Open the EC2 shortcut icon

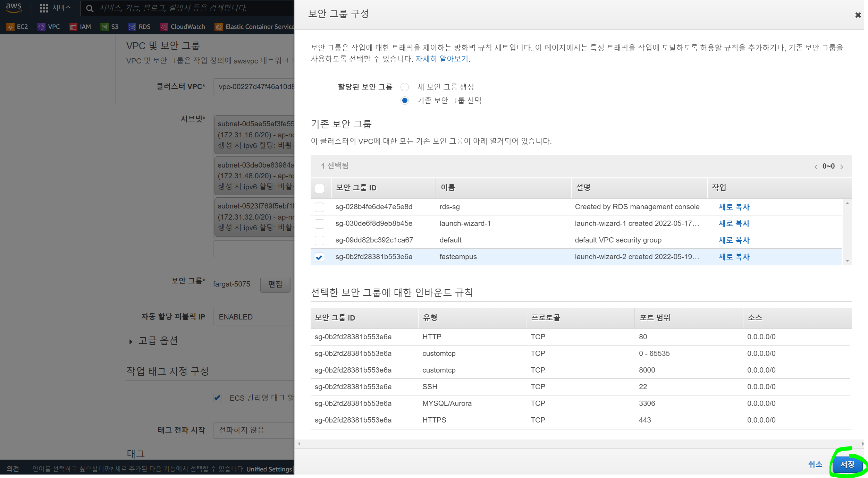tap(10, 27)
